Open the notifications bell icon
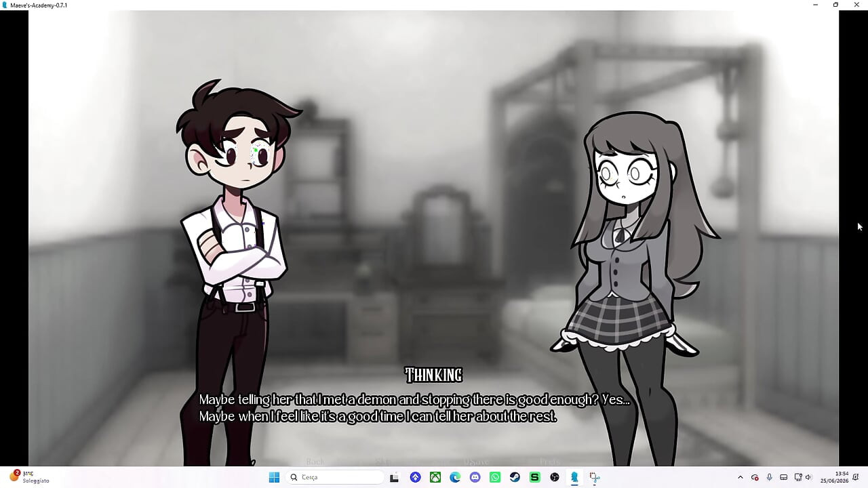Image resolution: width=868 pixels, height=488 pixels. 859,477
